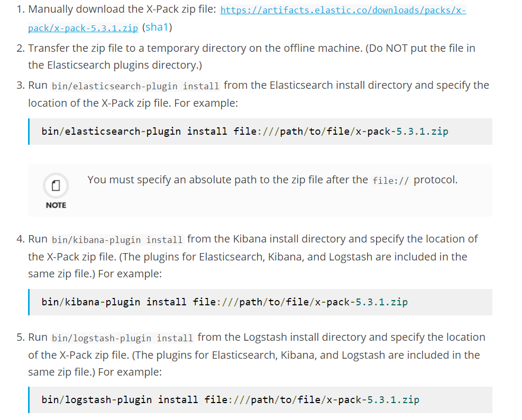This screenshot has height=420, width=522.
Task: Click step 4 paragraph about Kibana directory
Action: click(253, 256)
